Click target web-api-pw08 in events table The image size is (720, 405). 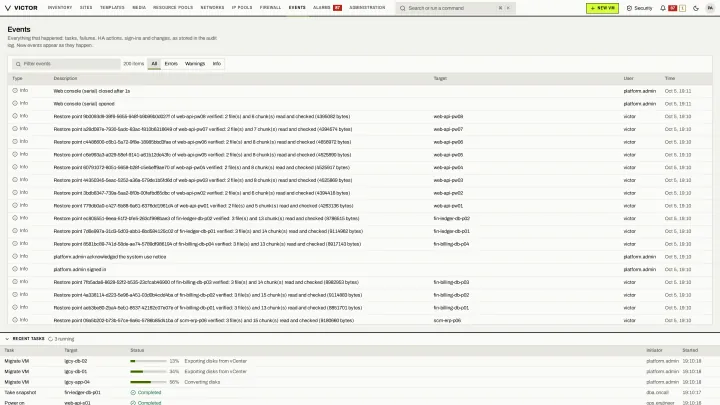click(448, 117)
